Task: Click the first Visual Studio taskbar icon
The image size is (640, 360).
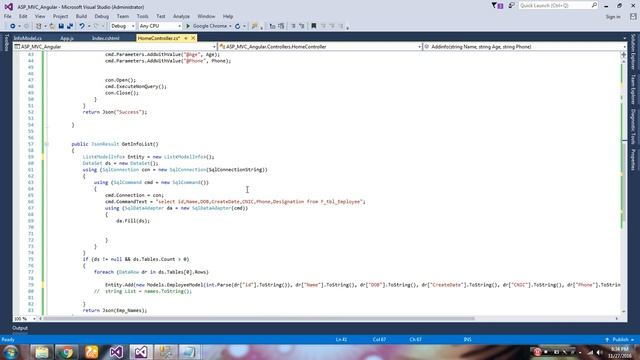Action: (x=116, y=352)
